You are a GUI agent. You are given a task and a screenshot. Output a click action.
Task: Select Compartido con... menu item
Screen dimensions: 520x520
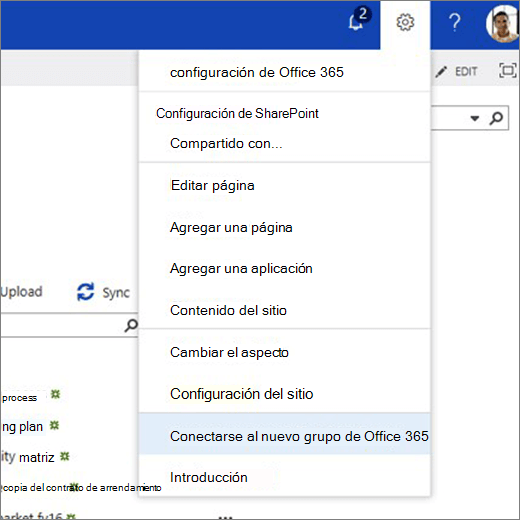click(226, 143)
